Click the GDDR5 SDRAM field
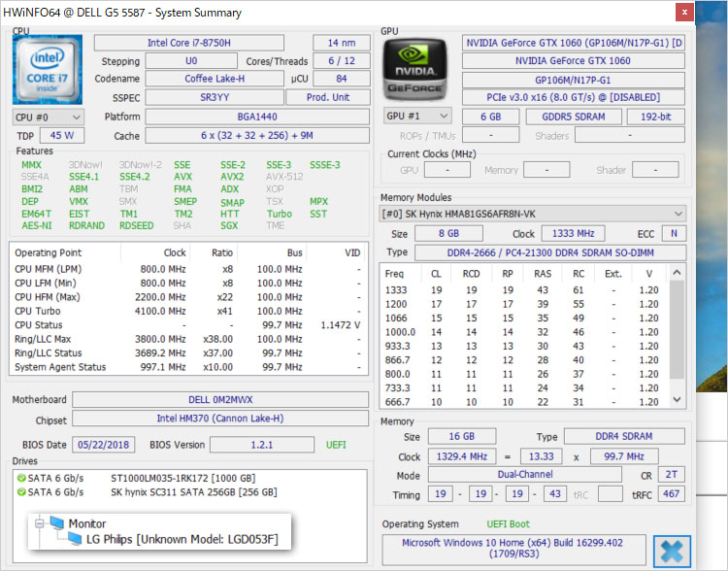This screenshot has width=728, height=571. [574, 118]
